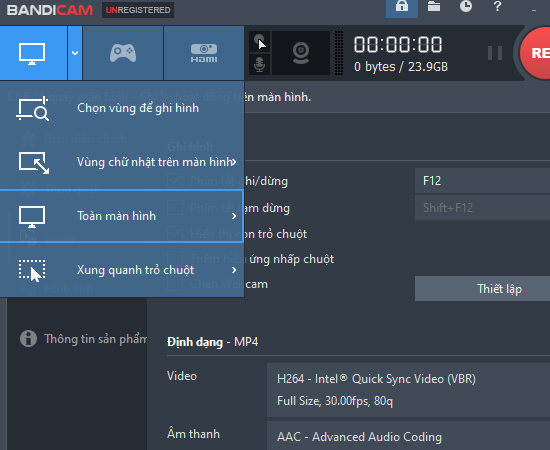
Task: Select 'Toàn màn hình' menu item
Action: point(122,216)
